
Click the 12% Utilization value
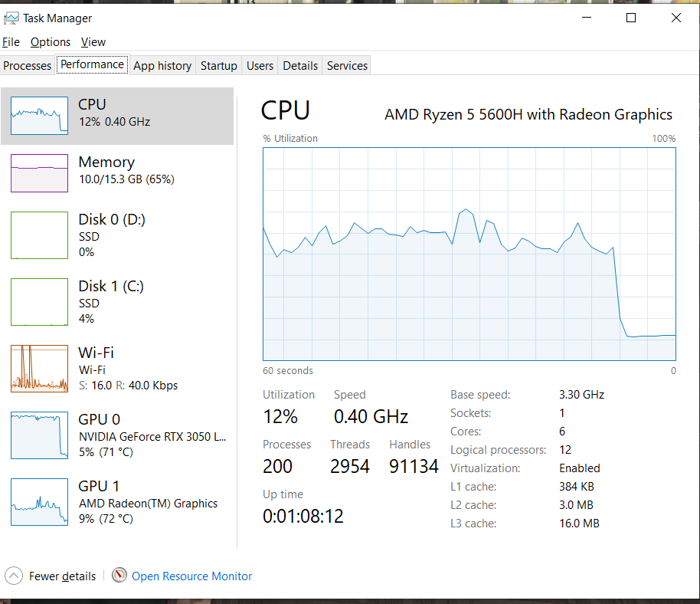(280, 417)
